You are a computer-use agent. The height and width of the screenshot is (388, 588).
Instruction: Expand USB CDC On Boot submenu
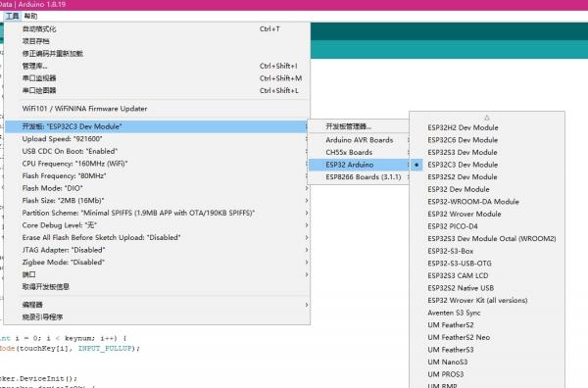coord(157,152)
